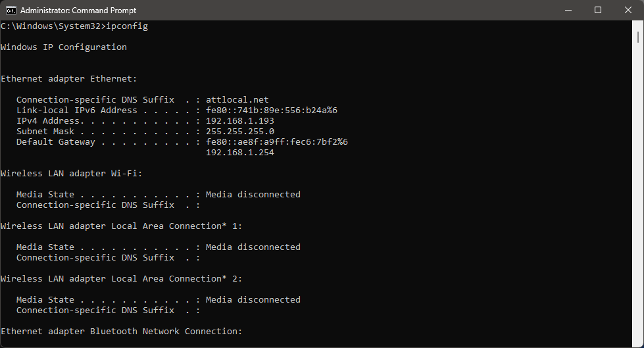Maximize the Command Prompt window
The width and height of the screenshot is (644, 348).
[598, 10]
